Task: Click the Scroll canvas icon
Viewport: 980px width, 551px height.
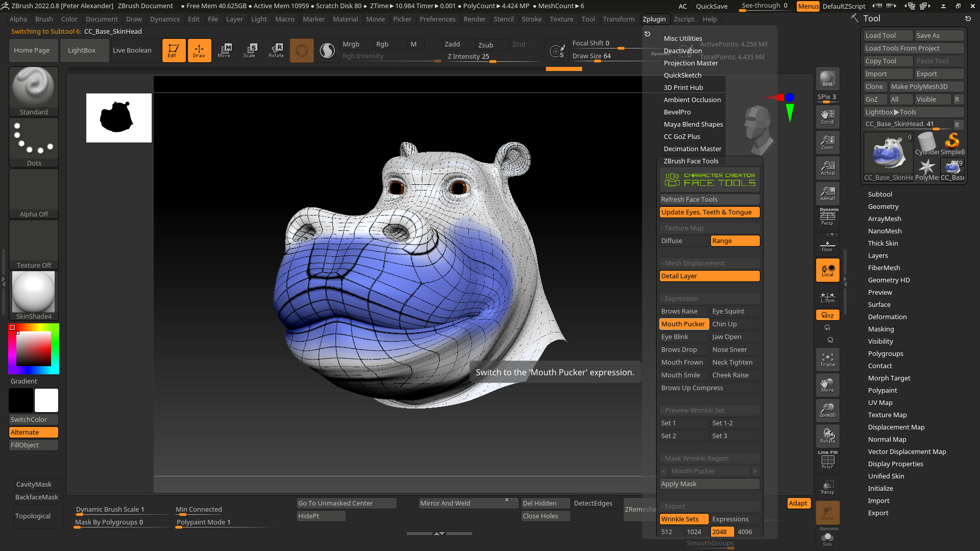Action: pos(827,117)
